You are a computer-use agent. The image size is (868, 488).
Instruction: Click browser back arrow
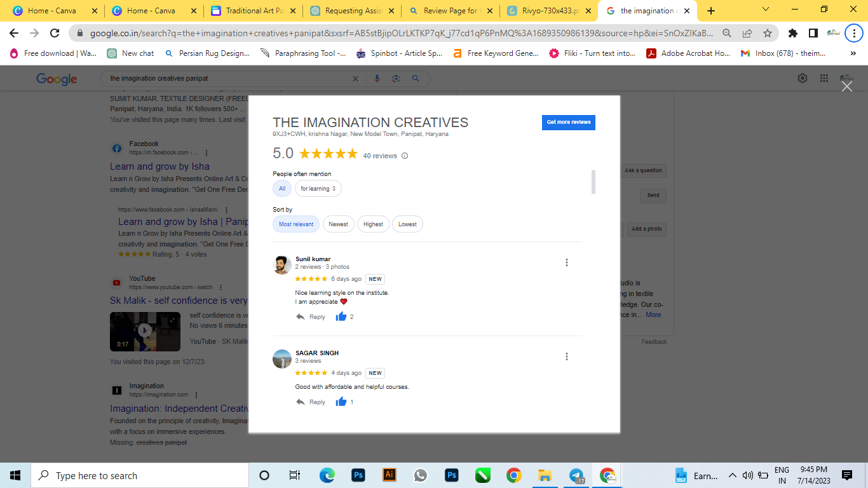pos(14,33)
